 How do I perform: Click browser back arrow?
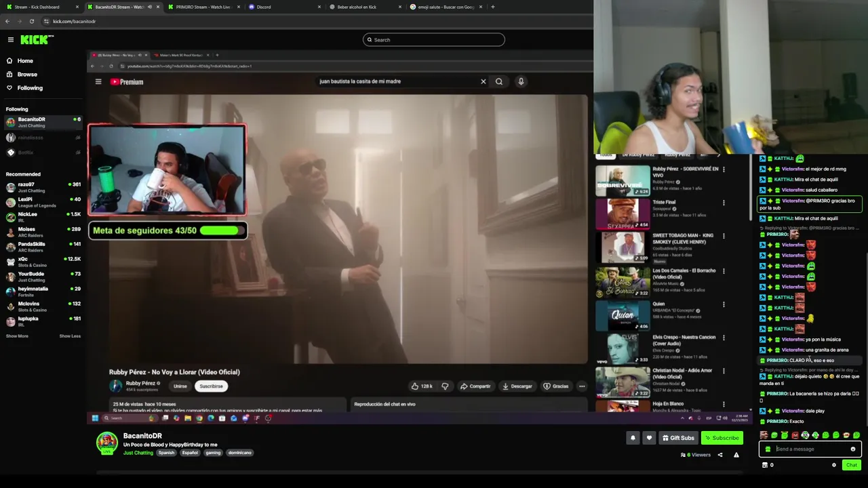[7, 21]
